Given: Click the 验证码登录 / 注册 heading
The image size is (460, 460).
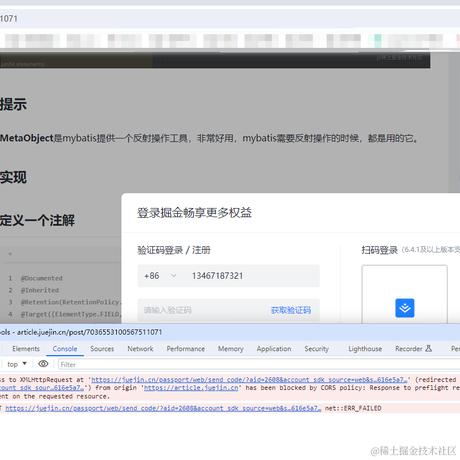Looking at the screenshot, I should [x=174, y=250].
